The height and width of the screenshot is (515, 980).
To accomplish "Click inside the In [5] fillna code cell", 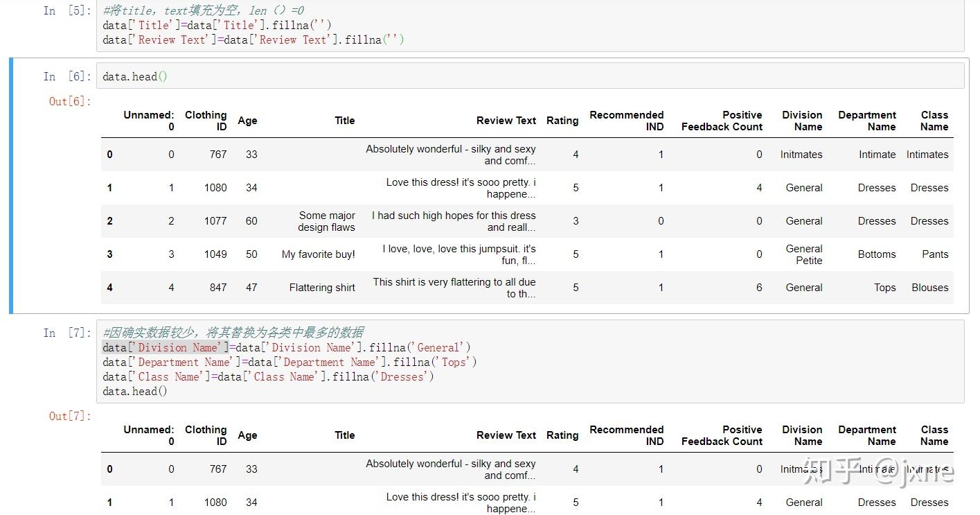I will point(485,26).
